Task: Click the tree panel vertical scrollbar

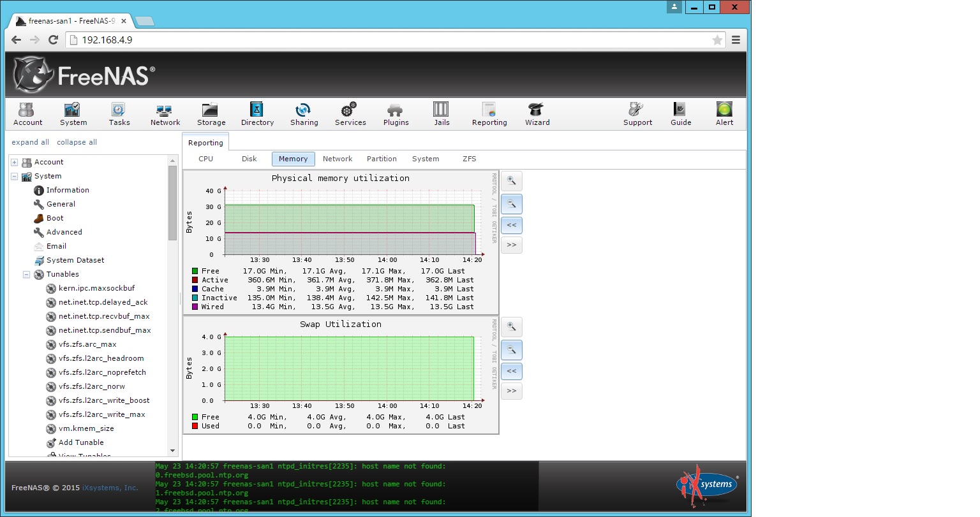Action: pyautogui.click(x=172, y=203)
